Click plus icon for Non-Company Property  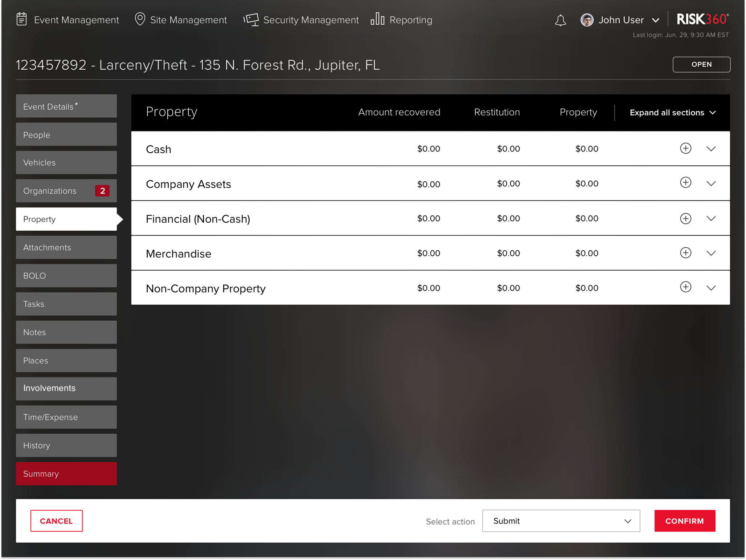pos(685,287)
